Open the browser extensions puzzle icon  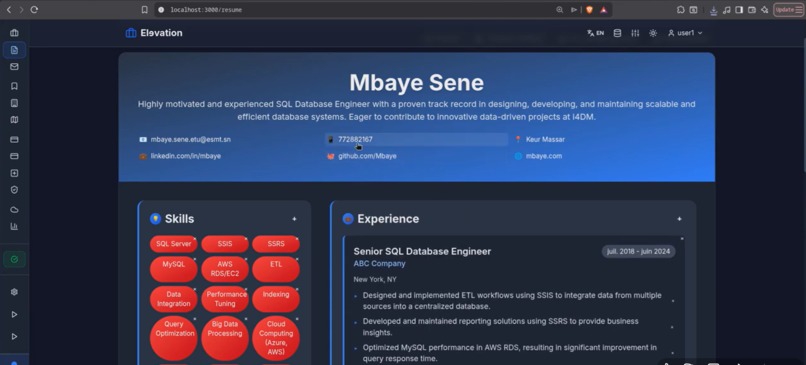(681, 9)
